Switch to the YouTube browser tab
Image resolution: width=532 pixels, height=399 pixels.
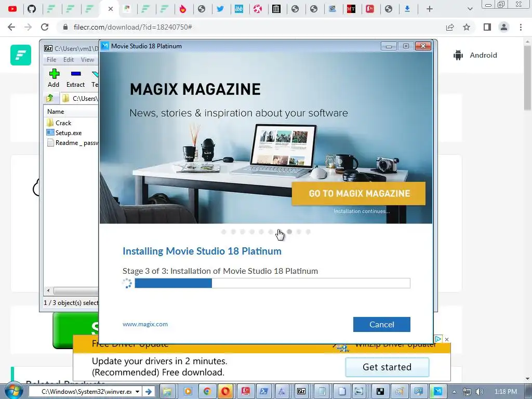point(12,9)
